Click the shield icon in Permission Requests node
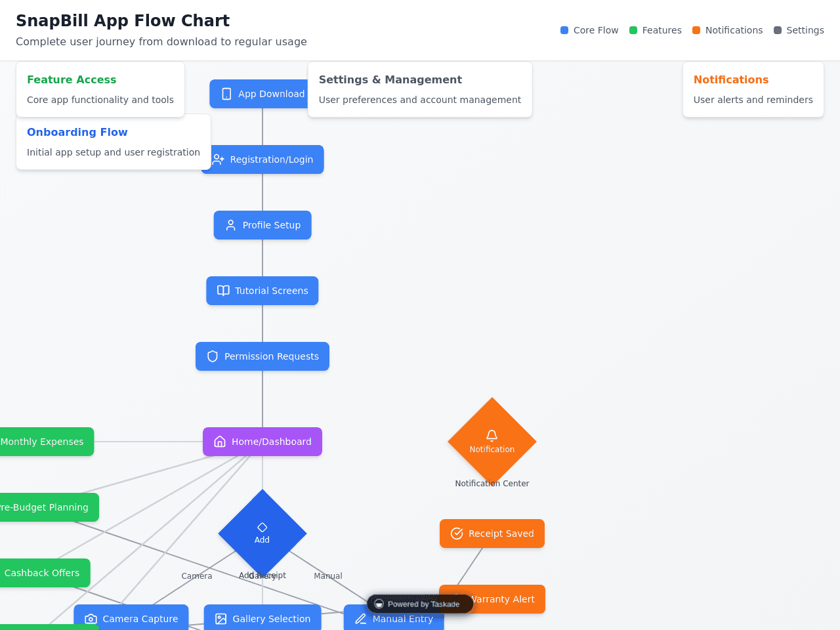This screenshot has height=630, width=840. (213, 356)
